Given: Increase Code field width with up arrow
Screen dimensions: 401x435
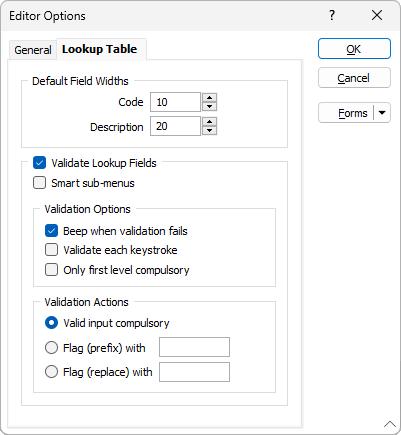Looking at the screenshot, I should click(209, 98).
